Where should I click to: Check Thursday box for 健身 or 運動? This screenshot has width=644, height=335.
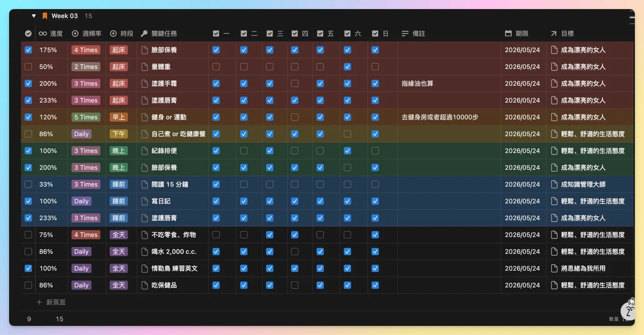click(295, 117)
